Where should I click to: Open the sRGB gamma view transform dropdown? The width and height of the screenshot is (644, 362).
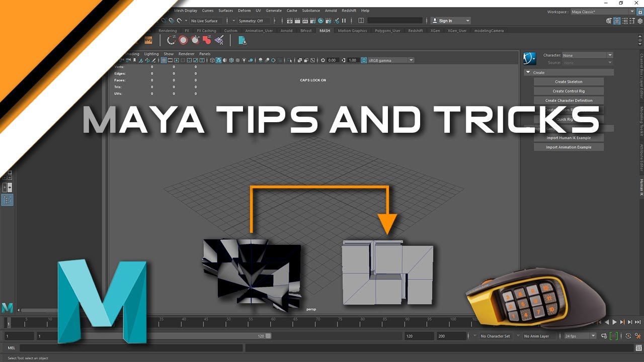click(391, 60)
